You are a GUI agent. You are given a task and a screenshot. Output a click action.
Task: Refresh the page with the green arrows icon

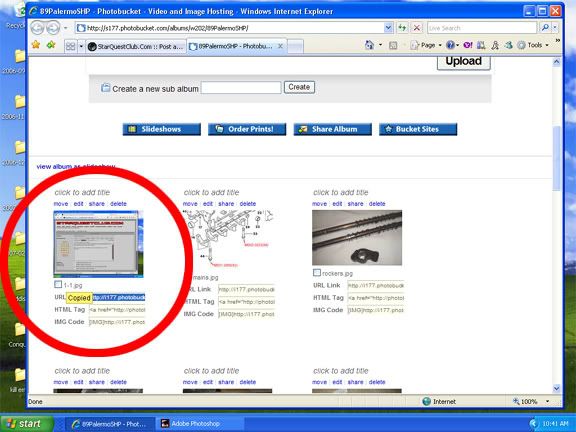tap(403, 28)
